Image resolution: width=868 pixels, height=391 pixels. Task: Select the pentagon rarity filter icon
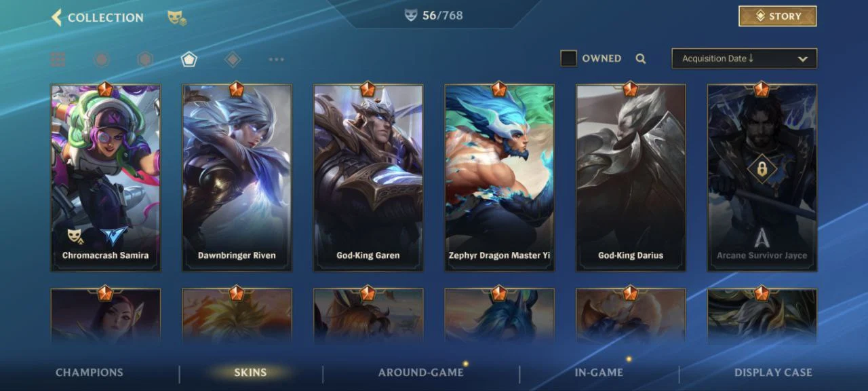(x=189, y=60)
